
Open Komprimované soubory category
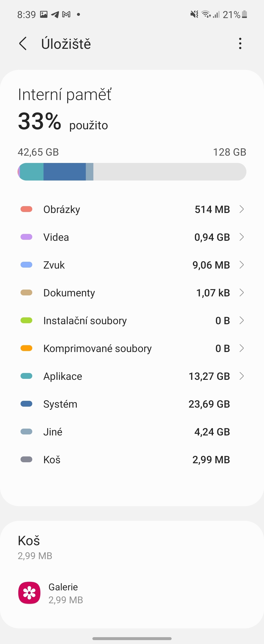pos(132,348)
